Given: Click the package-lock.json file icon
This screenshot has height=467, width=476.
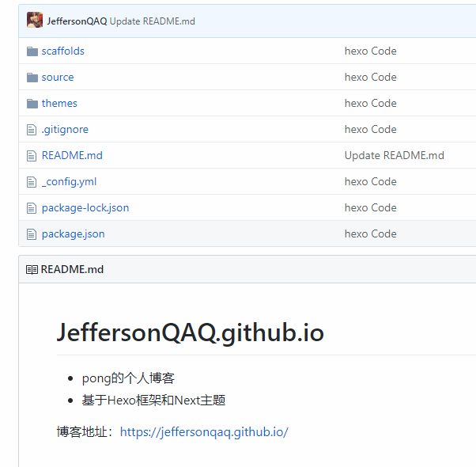Looking at the screenshot, I should [32, 208].
